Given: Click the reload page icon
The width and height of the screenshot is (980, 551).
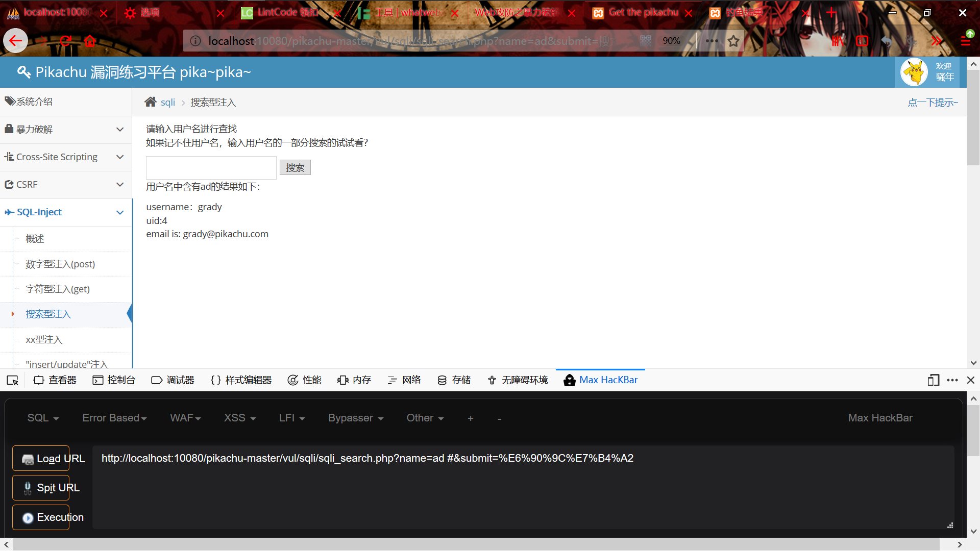Looking at the screenshot, I should tap(65, 41).
